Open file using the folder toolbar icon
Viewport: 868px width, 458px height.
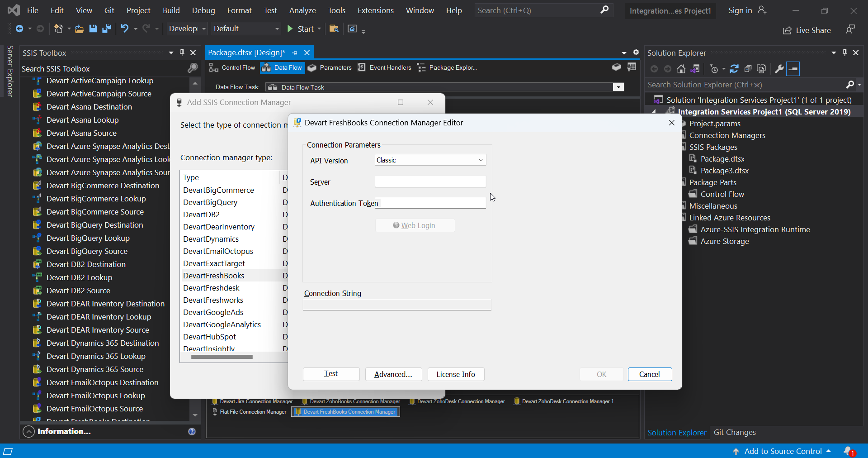(79, 29)
